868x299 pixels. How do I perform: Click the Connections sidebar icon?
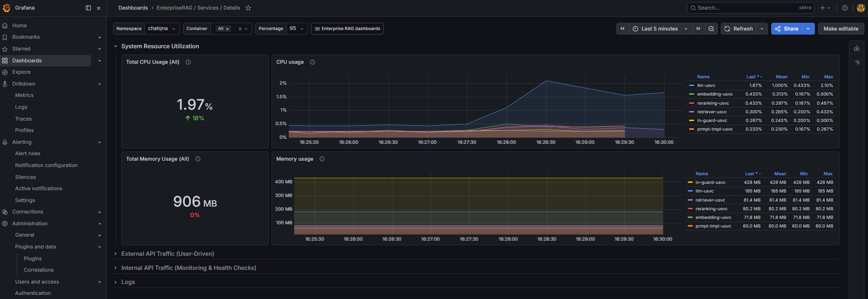point(5,212)
